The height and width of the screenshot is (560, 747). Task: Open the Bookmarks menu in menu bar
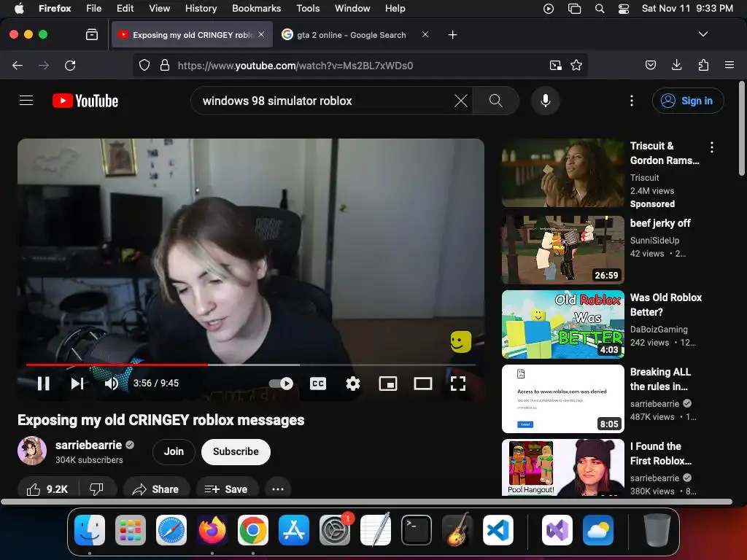click(256, 8)
